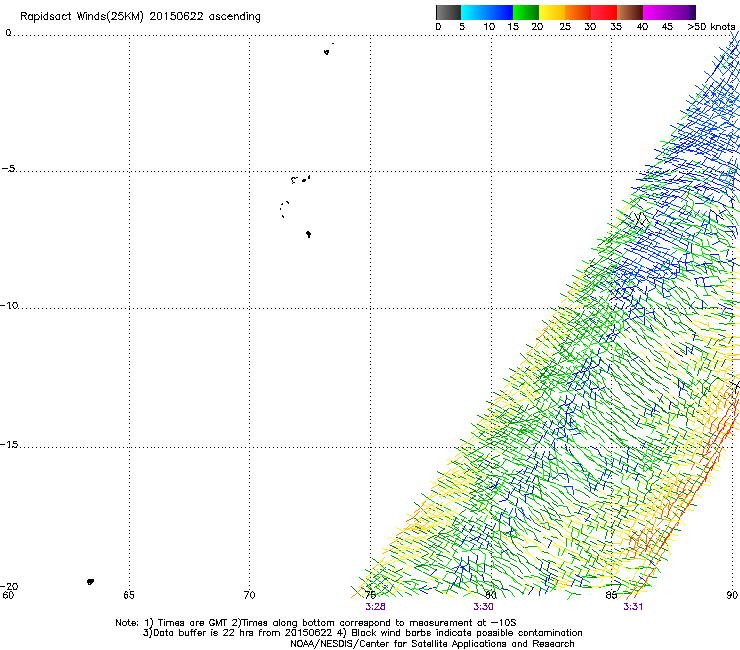Select the green 15-20 knots legend swatch

pos(526,12)
